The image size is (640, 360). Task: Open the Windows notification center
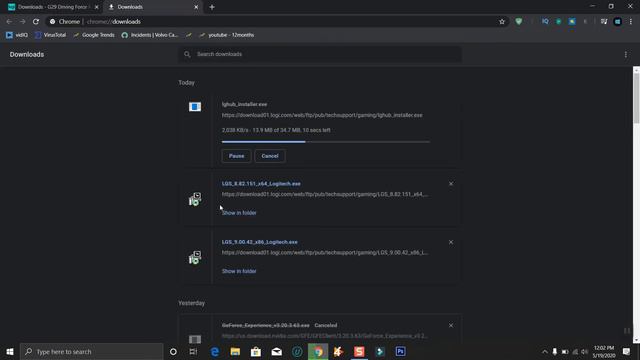click(627, 351)
